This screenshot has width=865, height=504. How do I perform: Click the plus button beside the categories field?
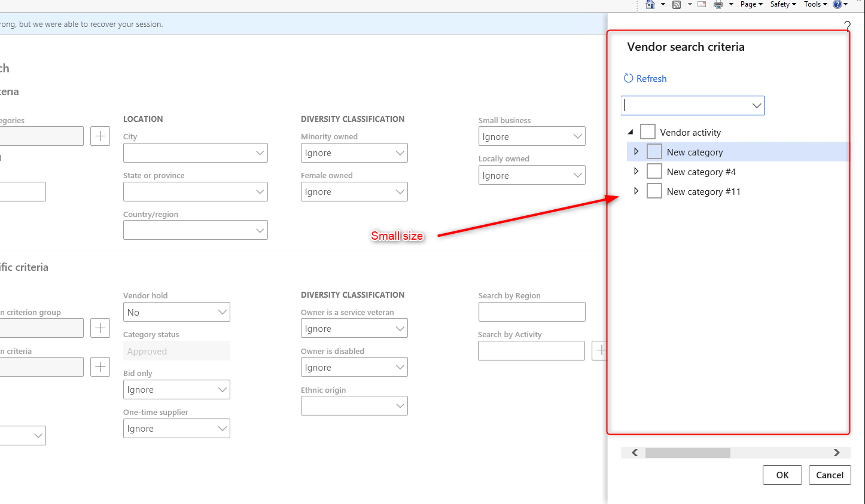[x=100, y=136]
